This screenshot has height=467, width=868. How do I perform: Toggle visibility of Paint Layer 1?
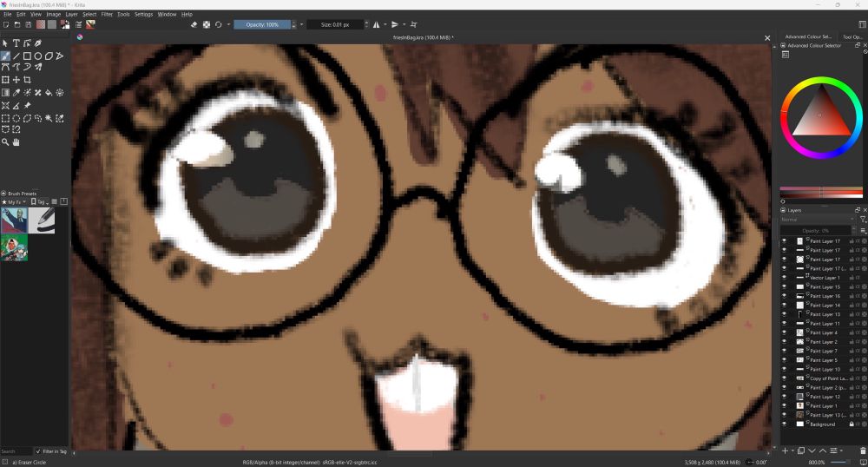click(x=784, y=405)
